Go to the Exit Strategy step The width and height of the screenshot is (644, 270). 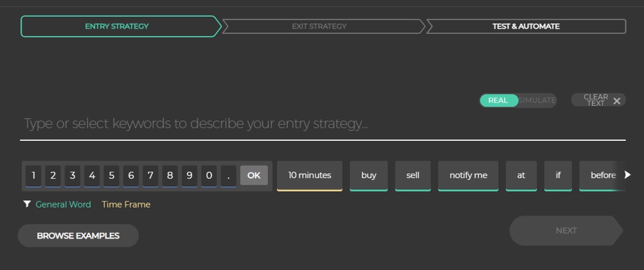tap(320, 27)
